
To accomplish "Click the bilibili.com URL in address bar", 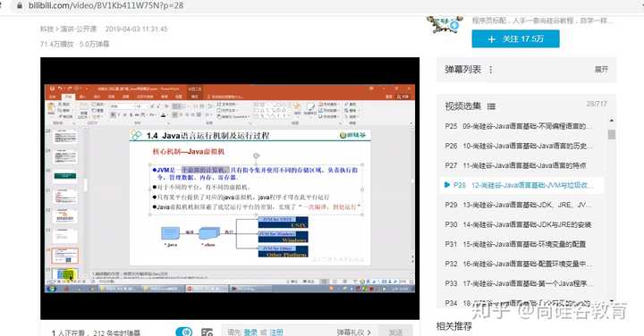I will [106, 5].
